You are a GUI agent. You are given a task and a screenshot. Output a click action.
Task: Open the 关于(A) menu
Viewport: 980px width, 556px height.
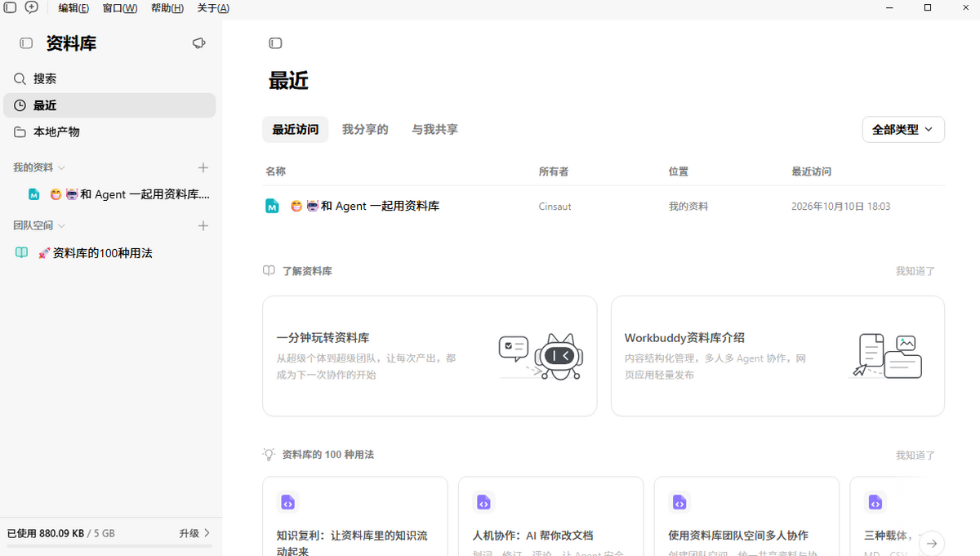coord(213,8)
